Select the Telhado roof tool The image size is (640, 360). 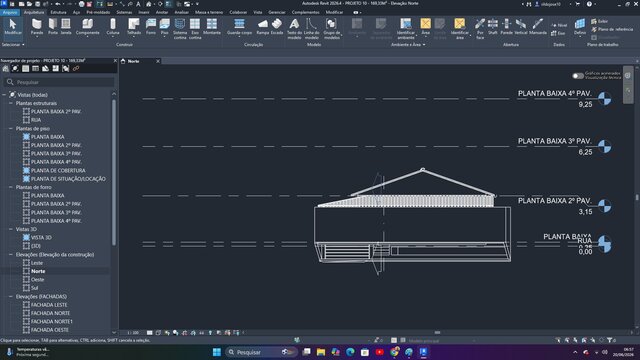pyautogui.click(x=133, y=27)
